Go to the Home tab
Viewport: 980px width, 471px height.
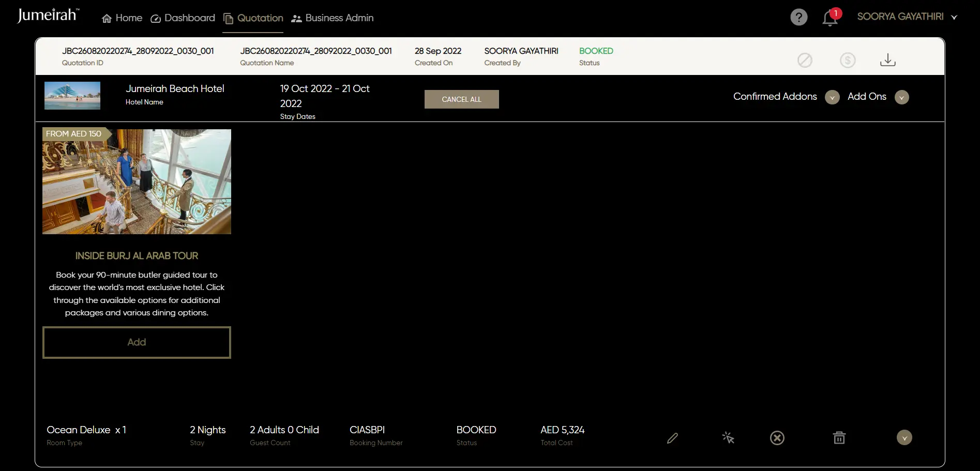(122, 18)
